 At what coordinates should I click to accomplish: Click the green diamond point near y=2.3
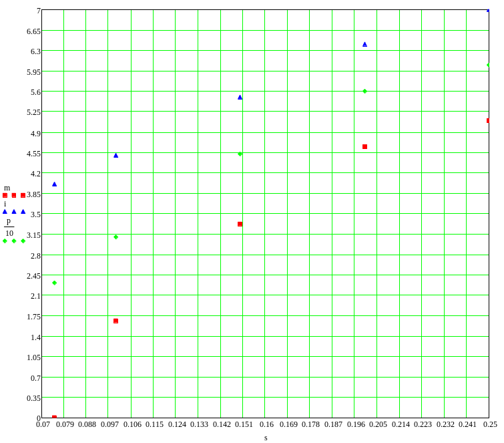coord(54,283)
